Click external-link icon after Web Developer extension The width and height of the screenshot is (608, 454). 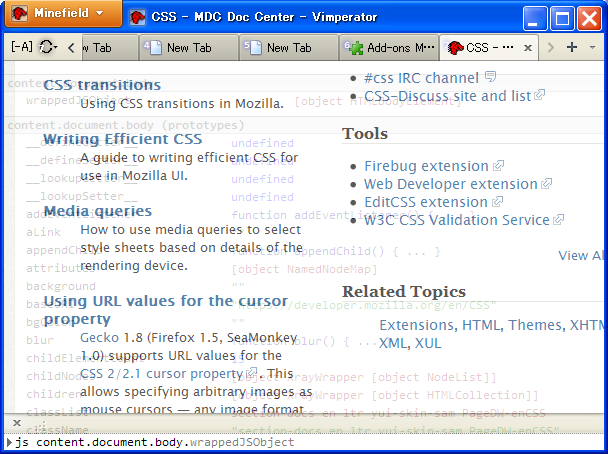pos(546,183)
